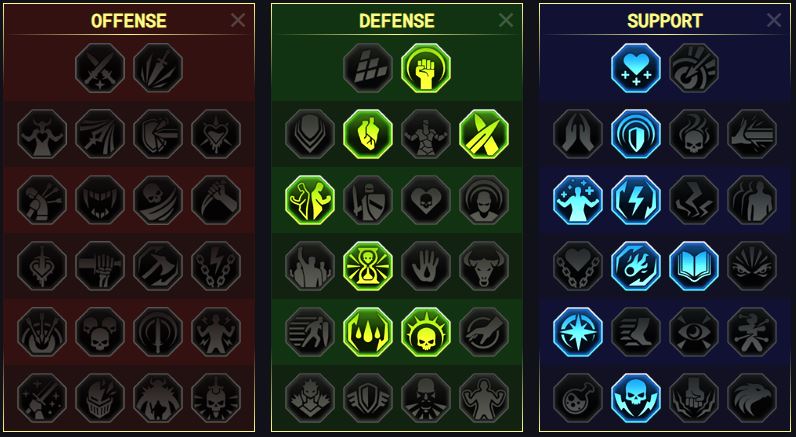Close the Offense mastery panel
The image size is (796, 437).
[x=238, y=20]
